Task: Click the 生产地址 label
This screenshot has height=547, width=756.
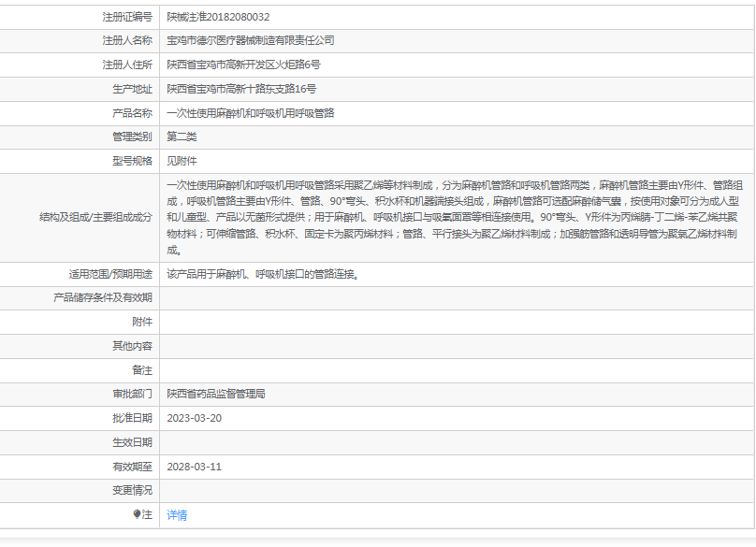Action: (132, 89)
